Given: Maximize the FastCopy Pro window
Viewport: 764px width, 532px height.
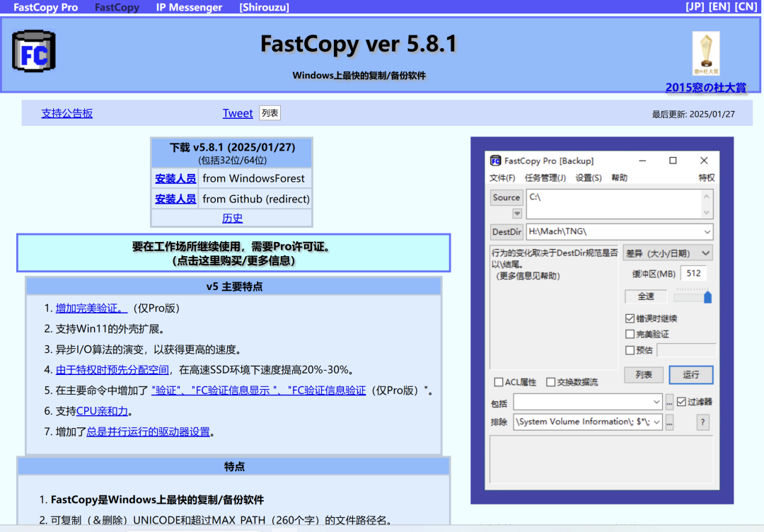Looking at the screenshot, I should [673, 161].
